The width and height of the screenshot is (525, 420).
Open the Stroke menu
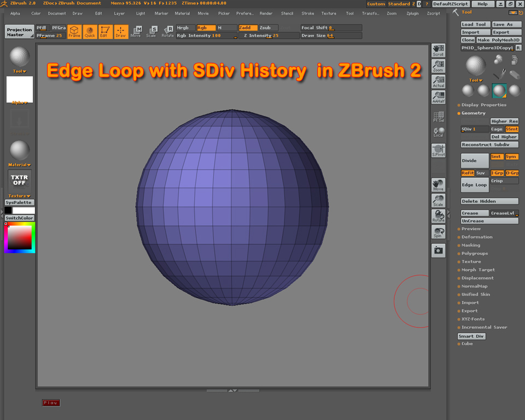click(x=307, y=14)
